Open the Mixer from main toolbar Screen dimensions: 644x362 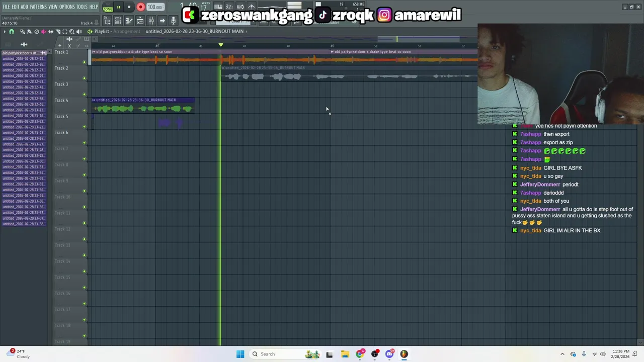[151, 21]
